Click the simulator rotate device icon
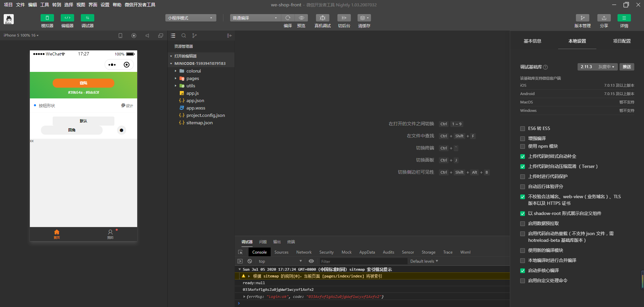Viewport: 644px width, 307px height. tap(120, 36)
